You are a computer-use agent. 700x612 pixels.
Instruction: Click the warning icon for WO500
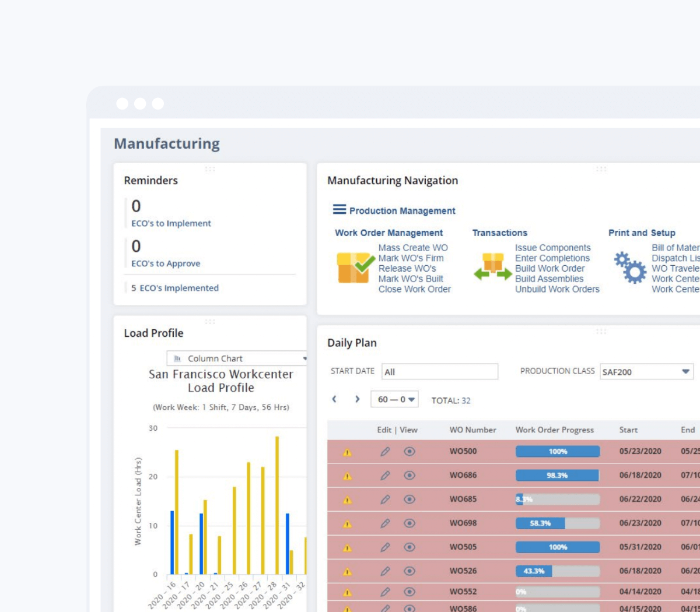(x=347, y=452)
